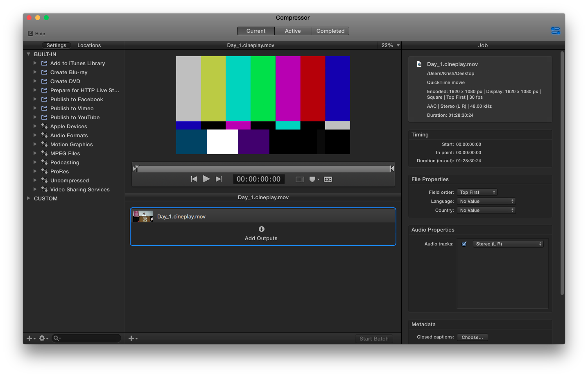
Task: Click the plus icon above Add Outputs
Action: coord(261,229)
